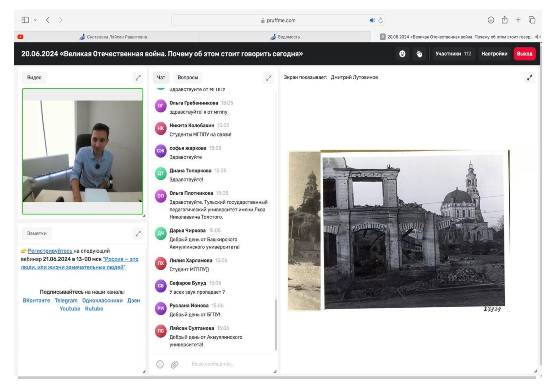Click the paperclip attach file icon
The height and width of the screenshot is (392, 554).
click(175, 364)
